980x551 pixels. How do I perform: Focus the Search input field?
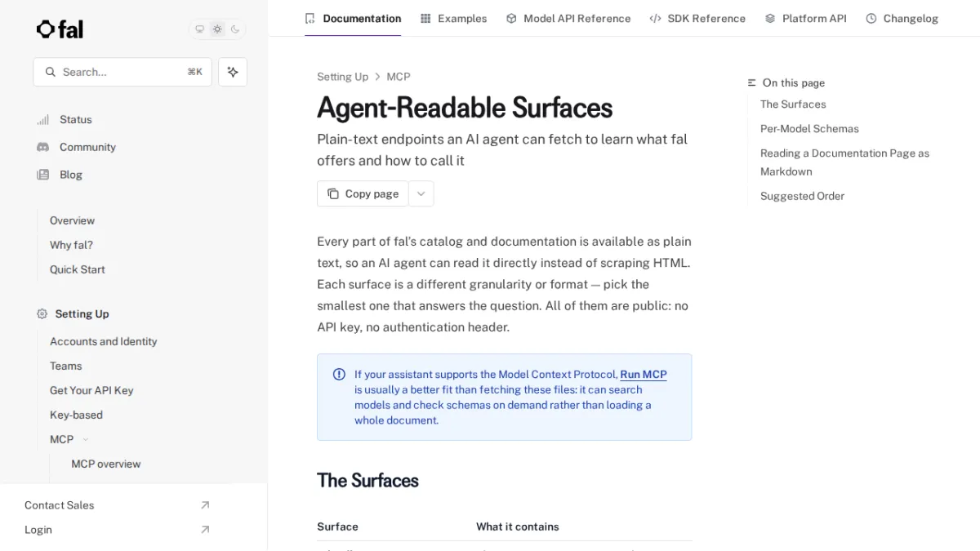[x=122, y=72]
